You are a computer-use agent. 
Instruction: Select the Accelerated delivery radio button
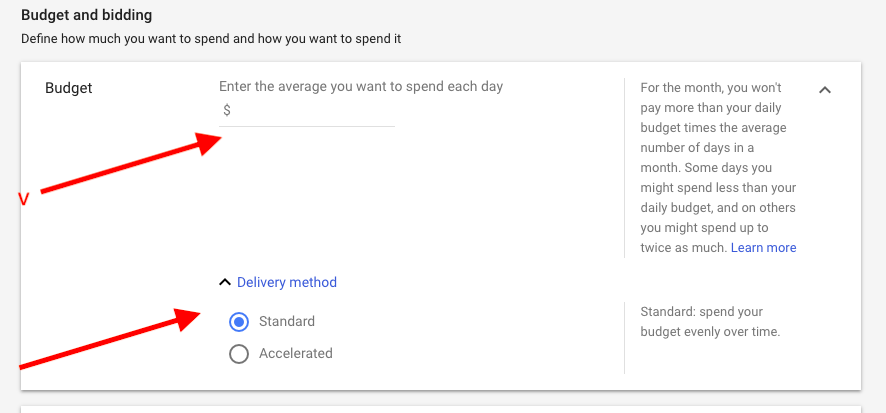(x=239, y=354)
